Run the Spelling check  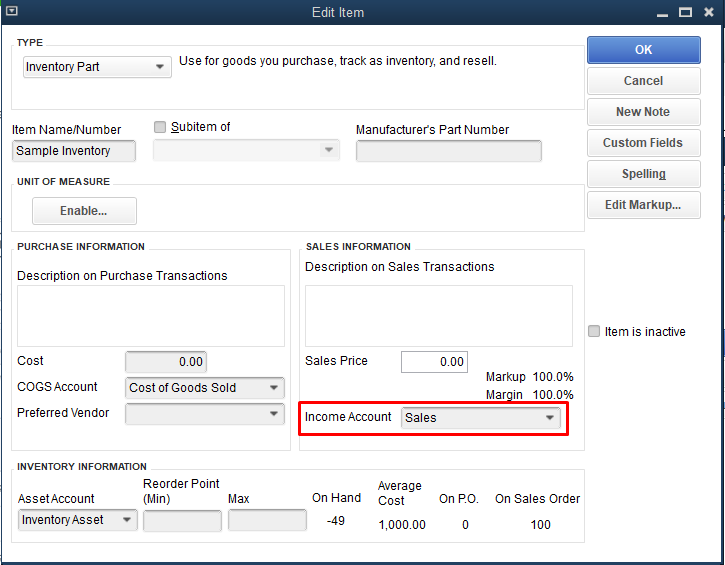click(x=643, y=174)
